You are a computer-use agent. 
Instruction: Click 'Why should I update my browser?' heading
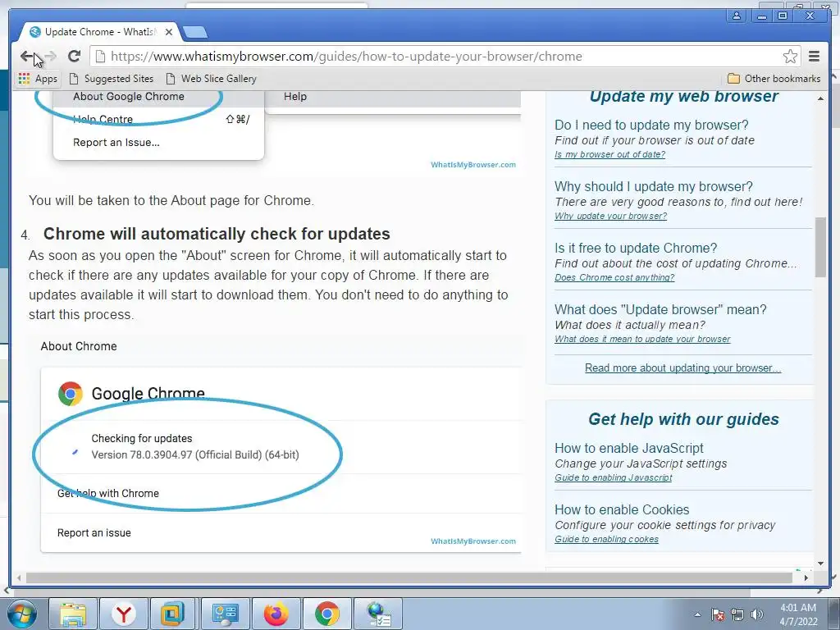tap(654, 186)
